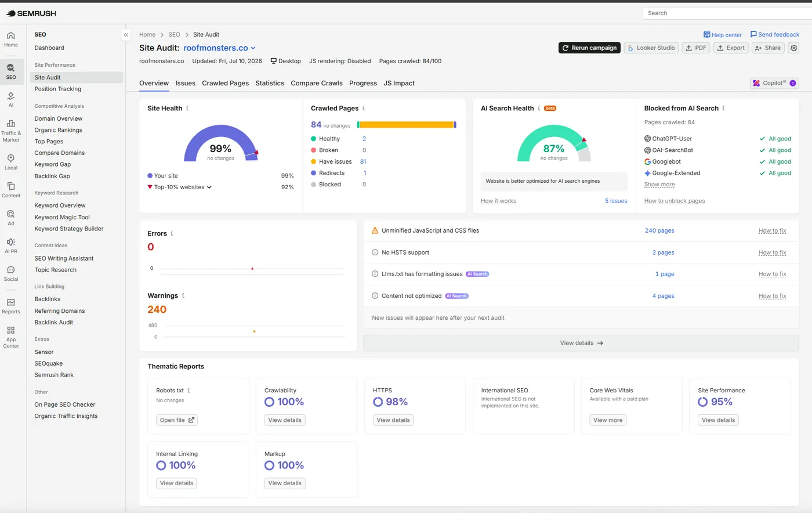812x513 pixels.
Task: Focus the top Search input field
Action: 727,13
